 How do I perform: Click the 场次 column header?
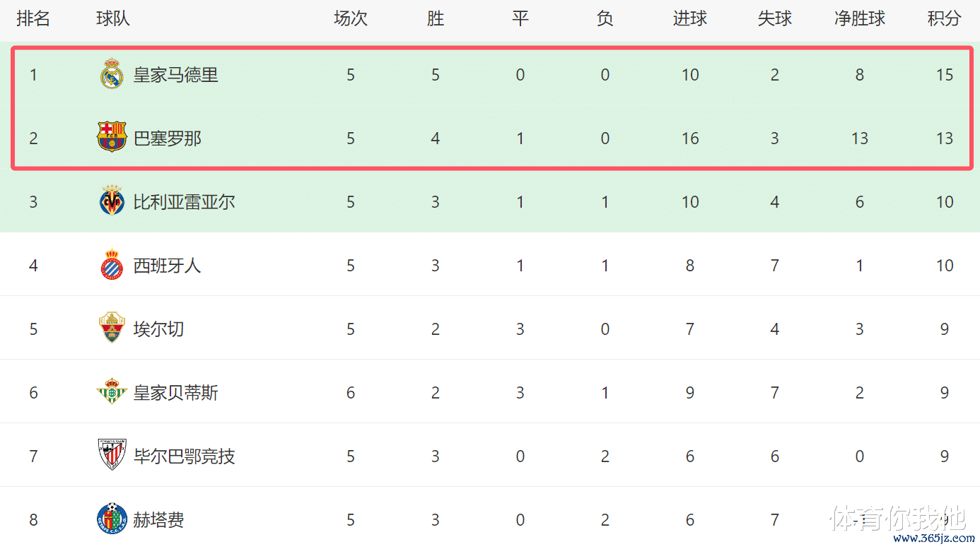point(351,19)
